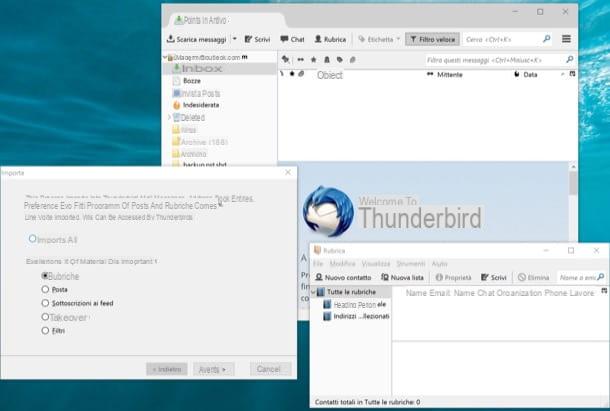610x411 pixels.
Task: Select the Takeover radio button
Action: click(x=45, y=317)
